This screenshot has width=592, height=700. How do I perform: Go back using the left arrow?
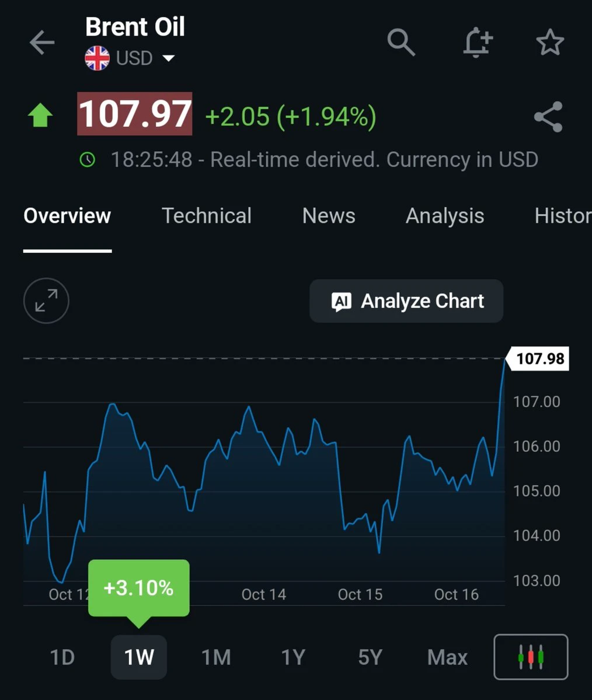point(42,43)
